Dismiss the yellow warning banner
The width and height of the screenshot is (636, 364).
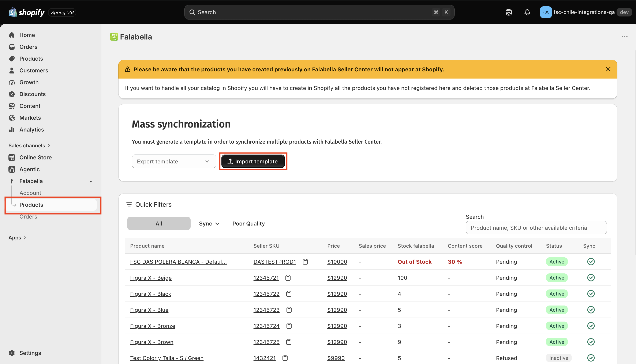[x=608, y=69]
